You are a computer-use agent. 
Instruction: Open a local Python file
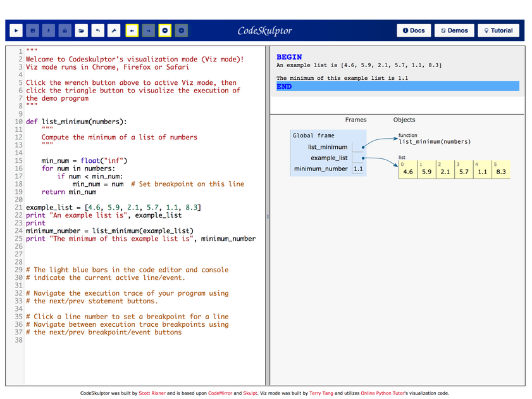coord(82,30)
